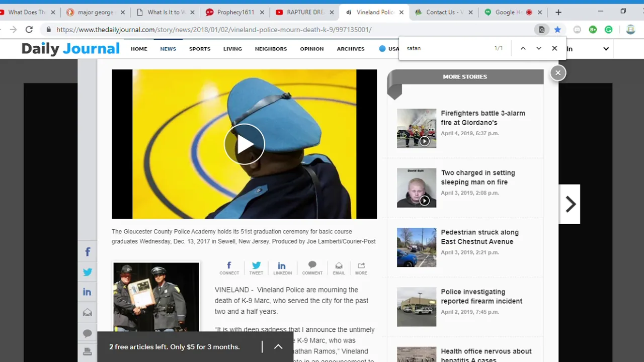Click the browser forward arrow
Image resolution: width=644 pixels, height=362 pixels.
13,30
